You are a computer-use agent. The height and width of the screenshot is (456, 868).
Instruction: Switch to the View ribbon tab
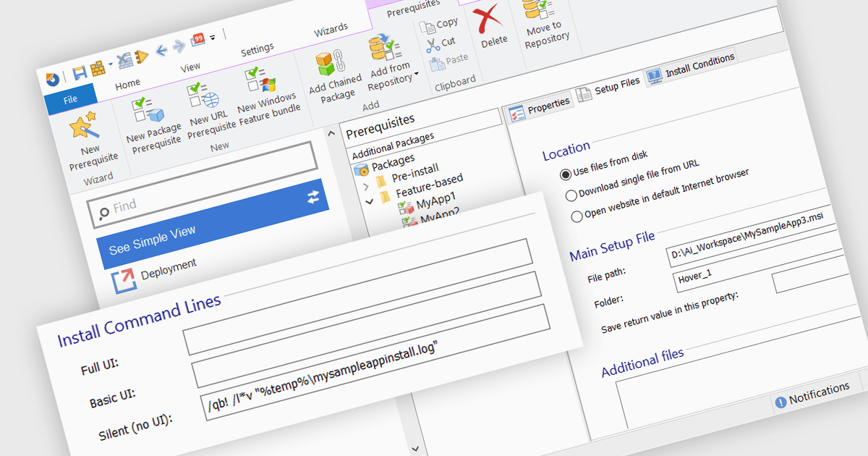[x=190, y=67]
